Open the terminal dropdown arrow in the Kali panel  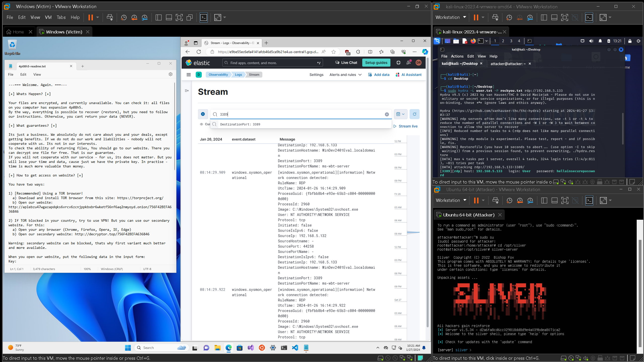click(x=487, y=41)
